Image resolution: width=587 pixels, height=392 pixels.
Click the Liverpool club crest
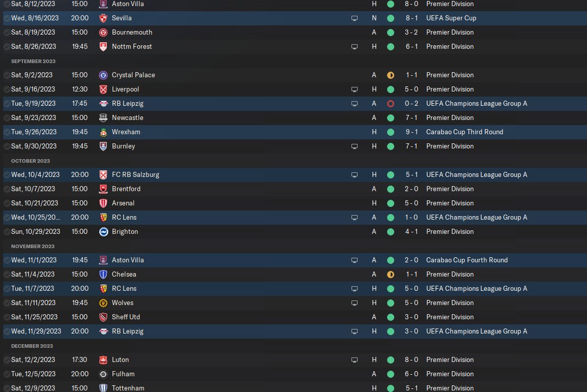(103, 89)
